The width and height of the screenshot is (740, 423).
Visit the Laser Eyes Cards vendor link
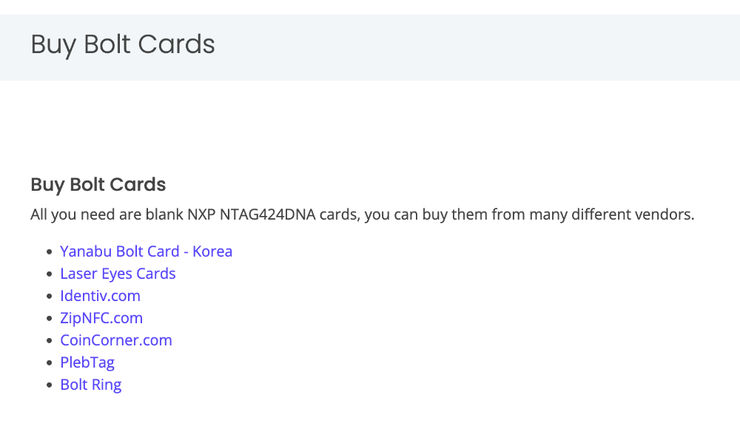(x=118, y=273)
